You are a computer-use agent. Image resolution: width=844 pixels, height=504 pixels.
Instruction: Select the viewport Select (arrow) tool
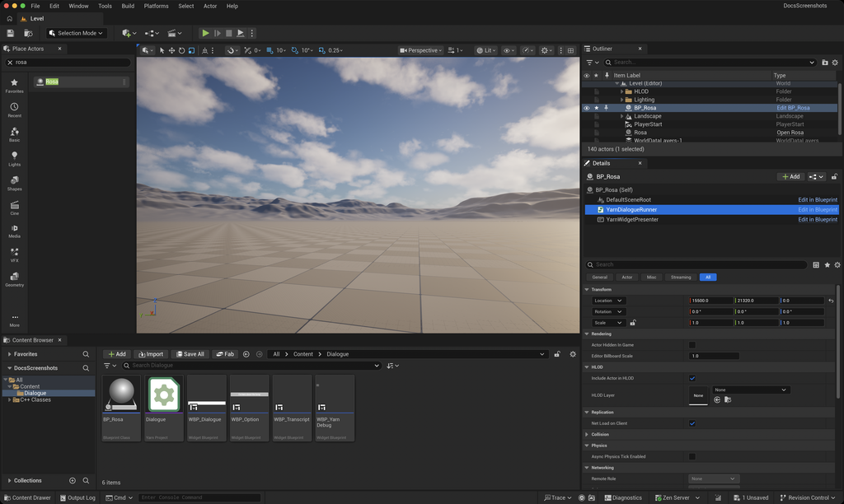pos(162,50)
